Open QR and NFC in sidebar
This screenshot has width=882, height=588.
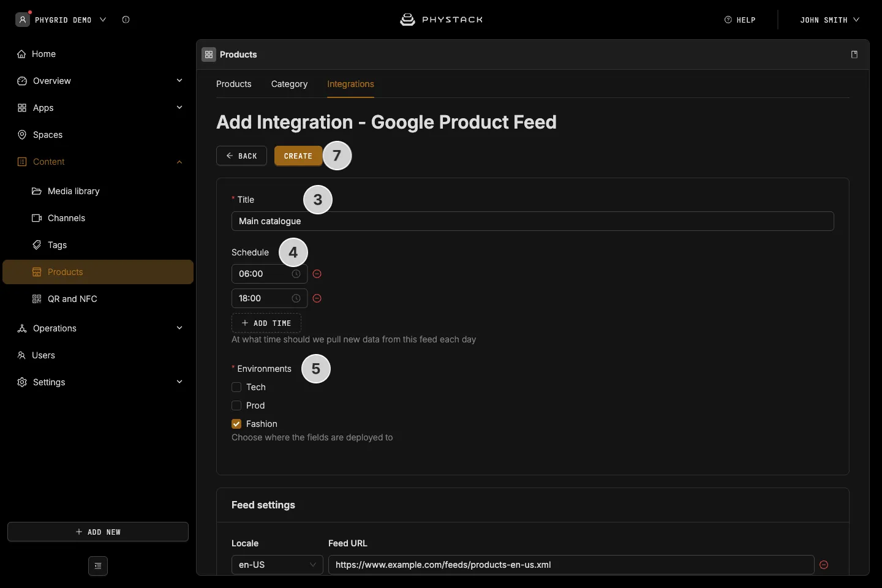(x=98, y=299)
